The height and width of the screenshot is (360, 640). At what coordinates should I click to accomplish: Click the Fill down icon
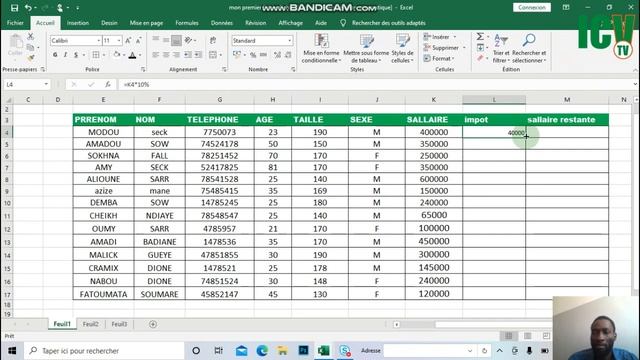[480, 48]
